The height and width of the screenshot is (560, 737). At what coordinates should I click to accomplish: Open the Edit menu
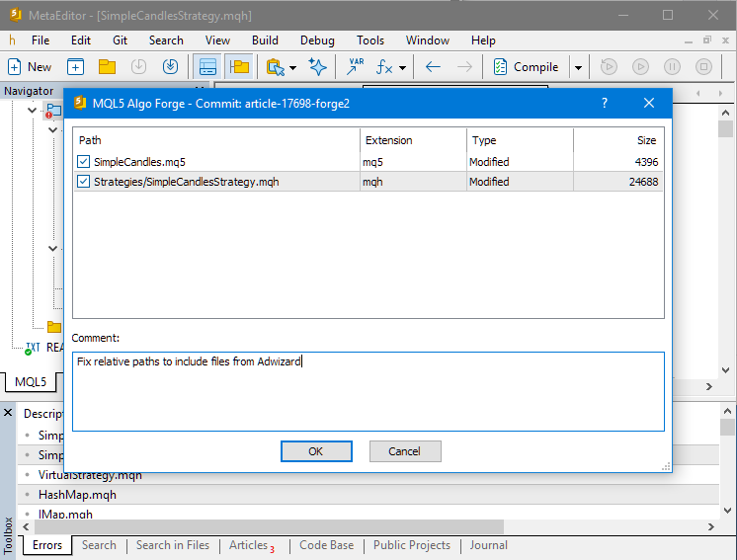click(81, 40)
